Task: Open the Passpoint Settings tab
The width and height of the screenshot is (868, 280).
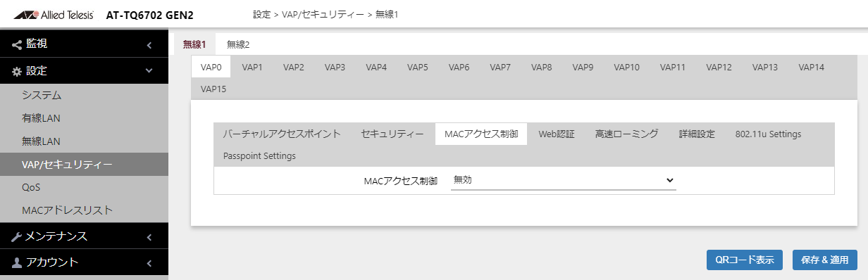Action: [x=259, y=155]
